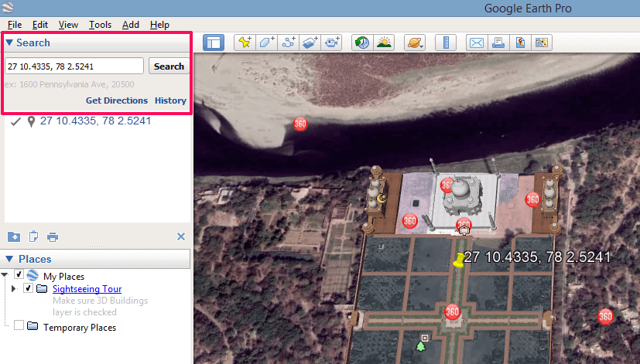Click the search coordinates input field
The image size is (640, 364).
(74, 66)
